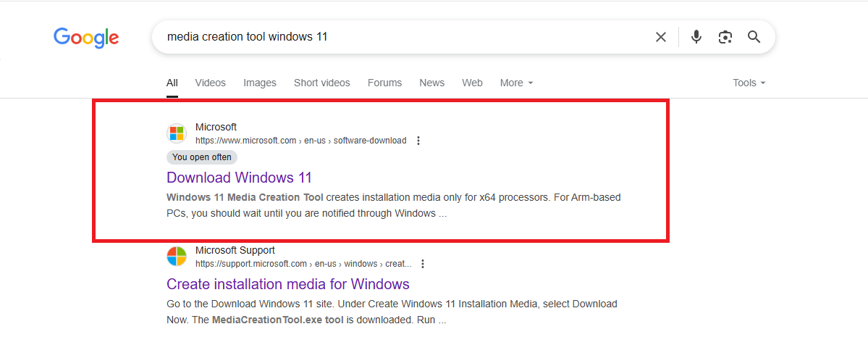Viewport: 868px width, 345px height.
Task: Open search by image camera icon
Action: [725, 37]
